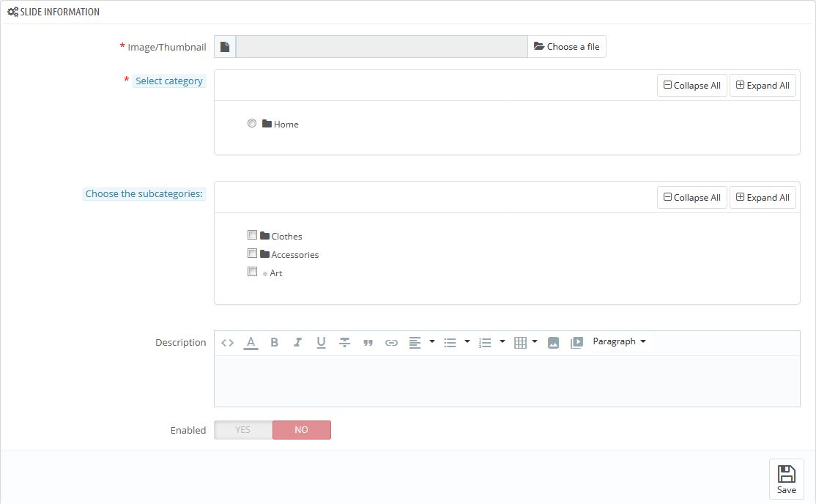Save the slide information

point(786,479)
